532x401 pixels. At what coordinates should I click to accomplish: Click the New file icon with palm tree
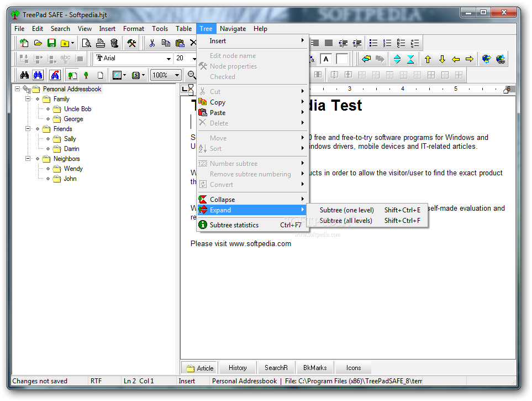(x=24, y=43)
